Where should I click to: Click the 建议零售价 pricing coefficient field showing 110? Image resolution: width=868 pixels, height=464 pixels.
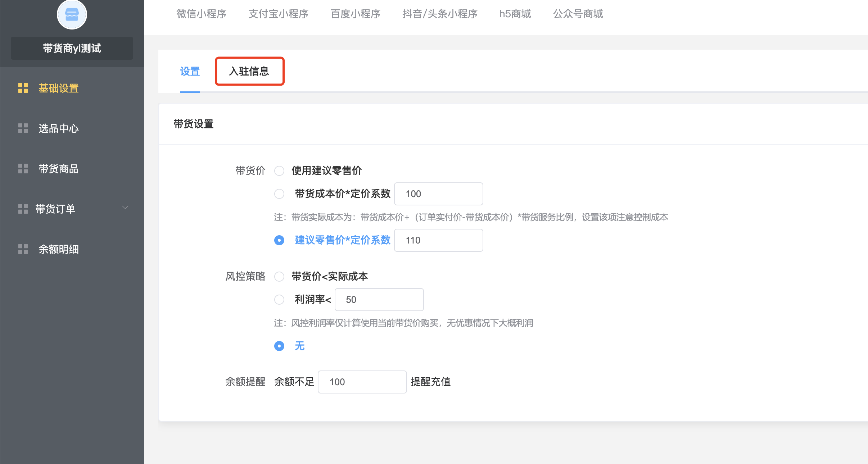(438, 240)
